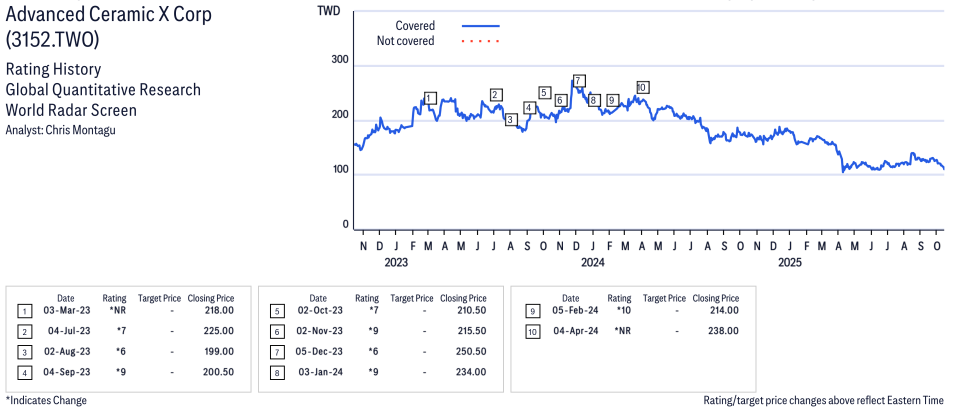Click chart marker number 1
This screenshot has width=955, height=407.
pos(429,98)
